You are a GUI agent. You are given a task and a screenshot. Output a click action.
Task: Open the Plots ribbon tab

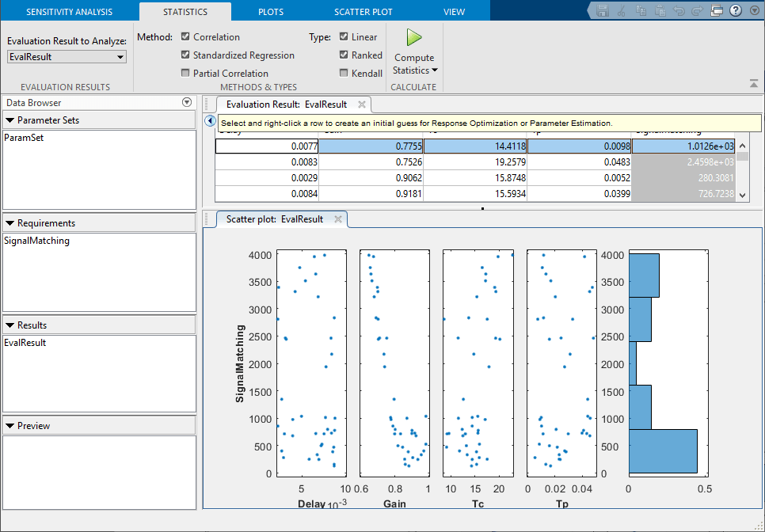pyautogui.click(x=271, y=12)
